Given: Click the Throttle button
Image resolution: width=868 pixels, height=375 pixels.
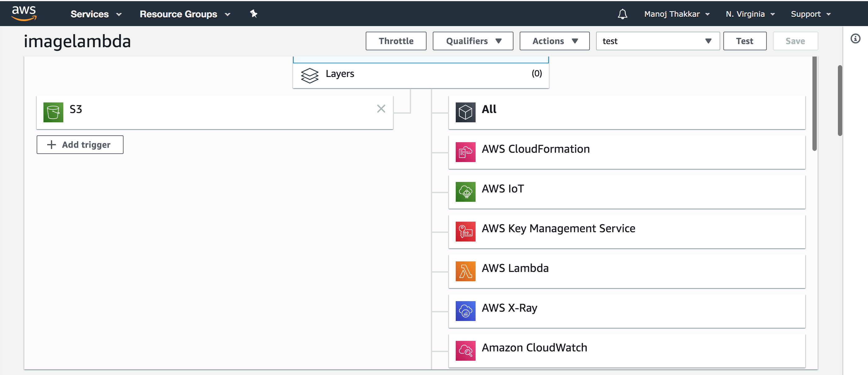Looking at the screenshot, I should tap(396, 41).
